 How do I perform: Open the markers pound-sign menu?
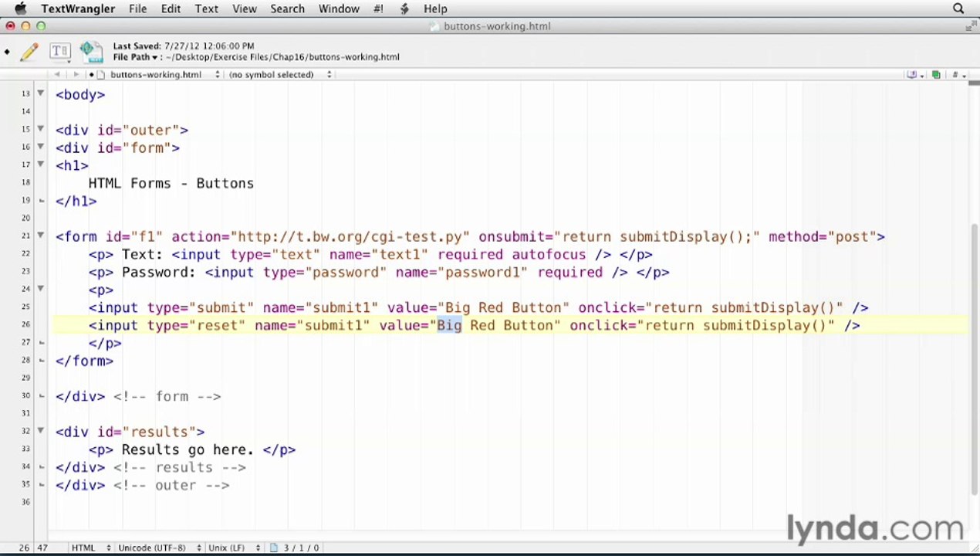tap(958, 75)
